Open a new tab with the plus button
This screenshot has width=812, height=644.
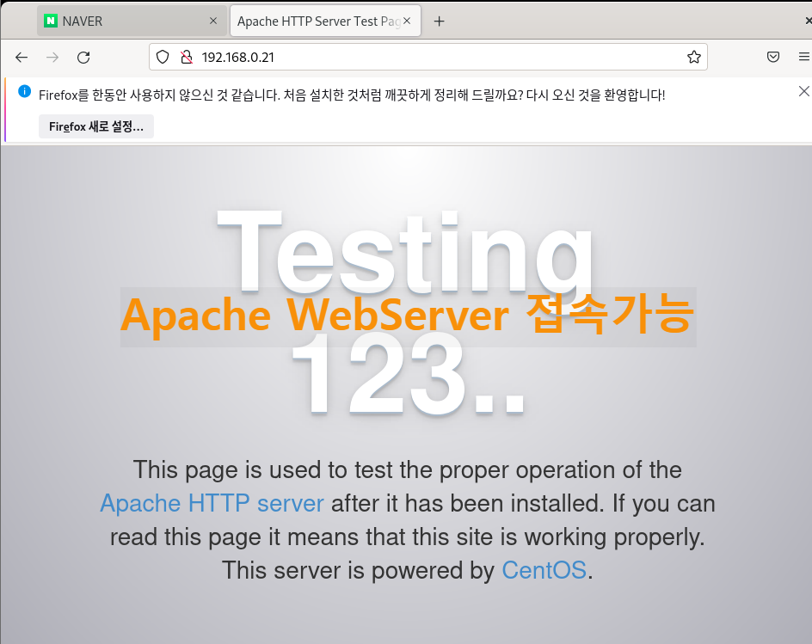(x=440, y=21)
